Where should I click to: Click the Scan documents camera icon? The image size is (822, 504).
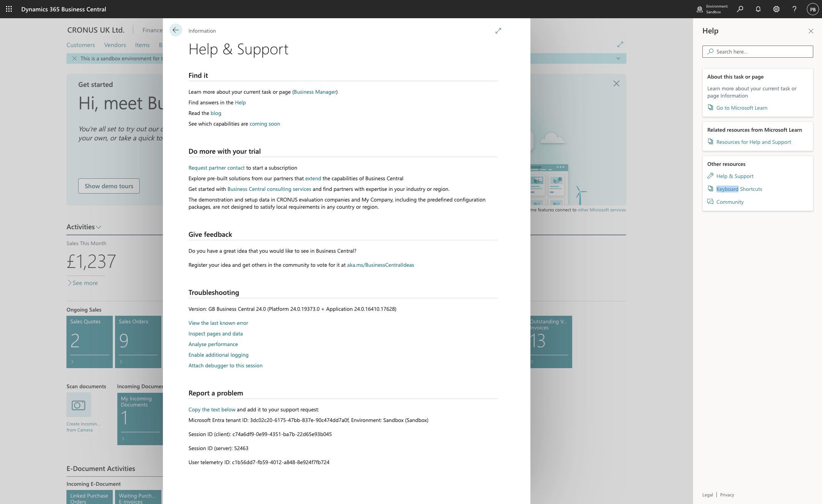click(79, 405)
